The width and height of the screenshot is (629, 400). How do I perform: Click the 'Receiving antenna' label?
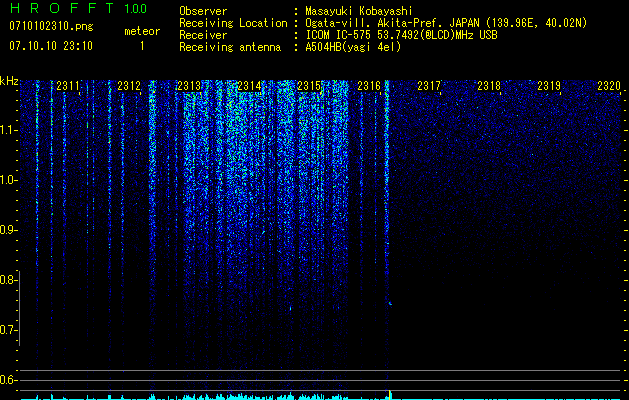pyautogui.click(x=230, y=47)
